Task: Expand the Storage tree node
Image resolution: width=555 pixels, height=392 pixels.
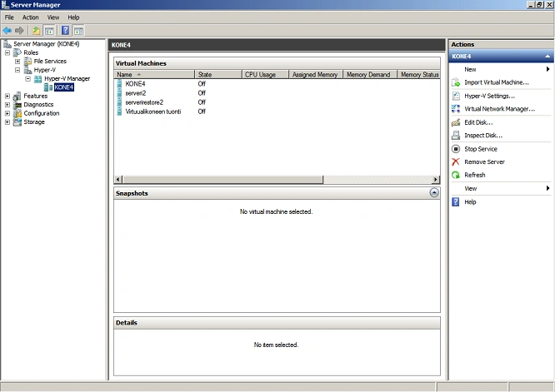Action: pos(7,122)
